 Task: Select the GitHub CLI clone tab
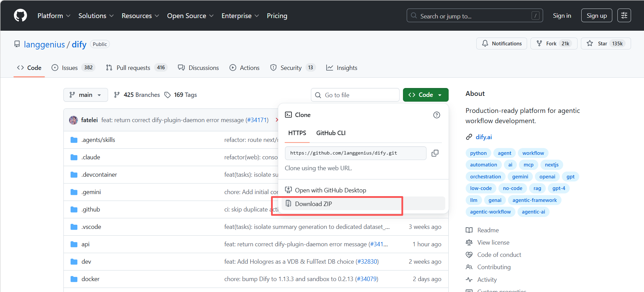tap(331, 133)
